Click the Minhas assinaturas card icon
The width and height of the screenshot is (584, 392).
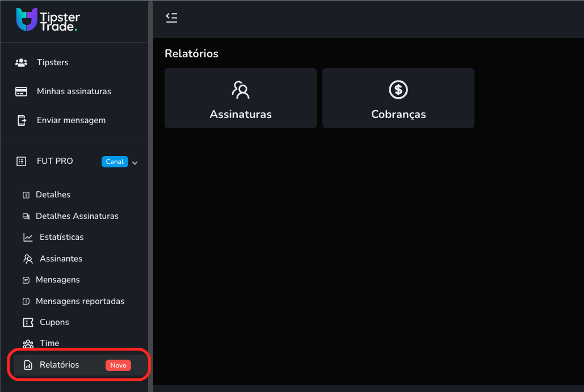click(21, 91)
